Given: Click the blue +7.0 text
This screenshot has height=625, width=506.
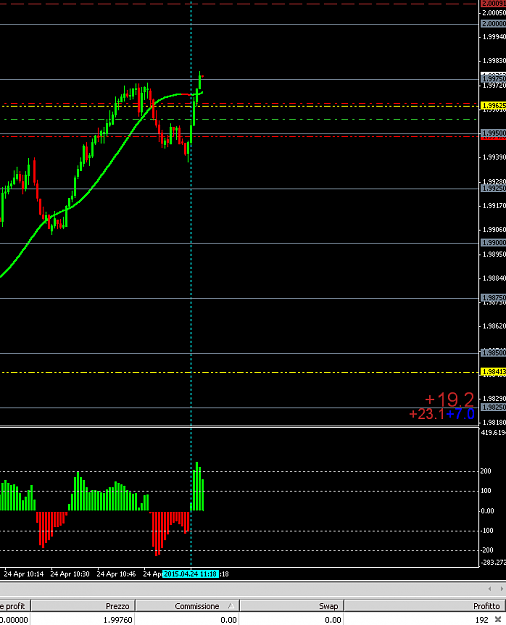Looking at the screenshot, I should tap(461, 414).
